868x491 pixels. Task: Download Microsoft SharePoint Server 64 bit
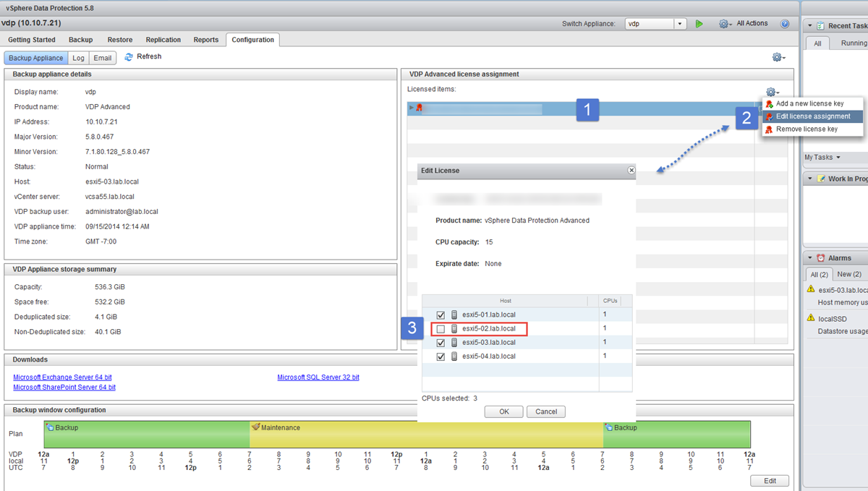(64, 388)
